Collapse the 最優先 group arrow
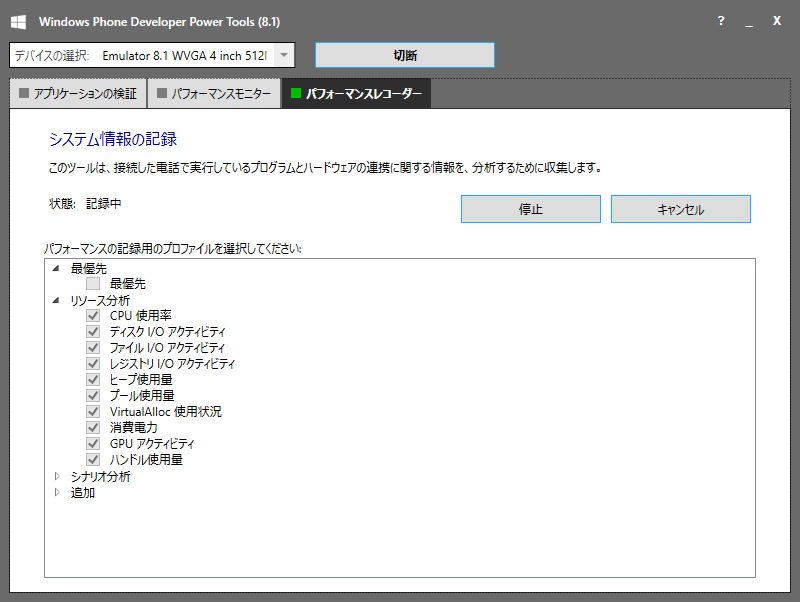Image resolution: width=800 pixels, height=602 pixels. [56, 268]
